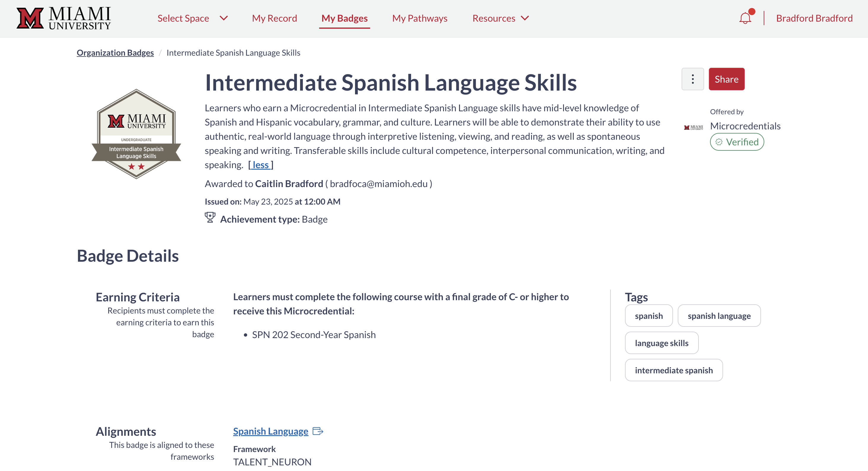Viewport: 868px width, 471px height.
Task: Click the small Miami issuer logo
Action: pyautogui.click(x=693, y=127)
